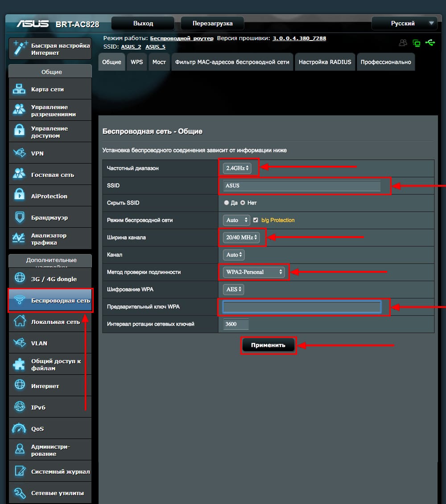The width and height of the screenshot is (446, 504).
Task: Click the SSID input field
Action: (302, 185)
